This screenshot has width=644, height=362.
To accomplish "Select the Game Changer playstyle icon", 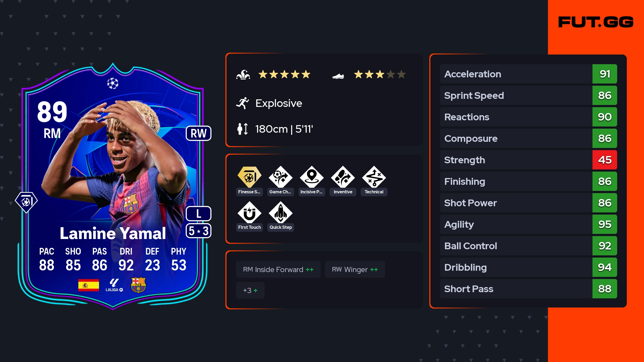I will (281, 177).
